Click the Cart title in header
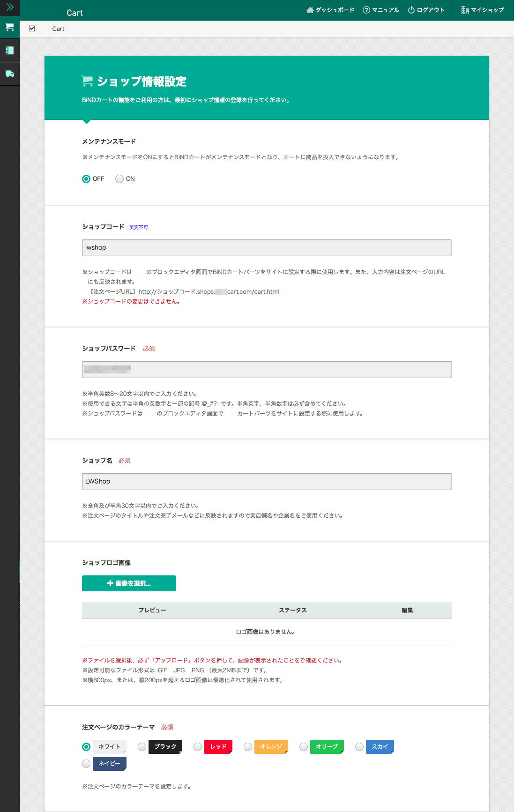514x812 pixels. pos(74,13)
